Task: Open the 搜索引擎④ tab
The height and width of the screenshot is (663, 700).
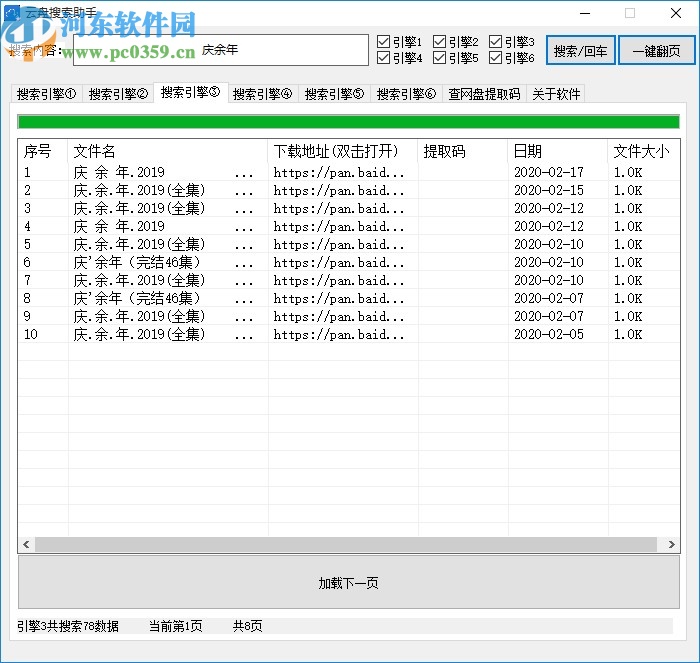Action: click(x=262, y=94)
